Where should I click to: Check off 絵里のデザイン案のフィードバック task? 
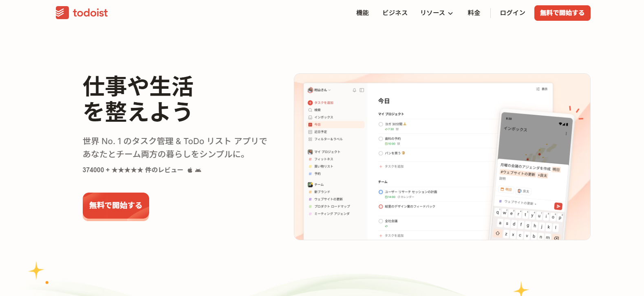point(381,206)
